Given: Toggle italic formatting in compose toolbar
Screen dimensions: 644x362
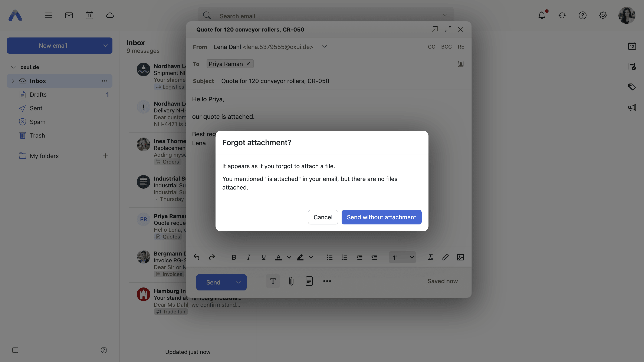Looking at the screenshot, I should pos(249,257).
